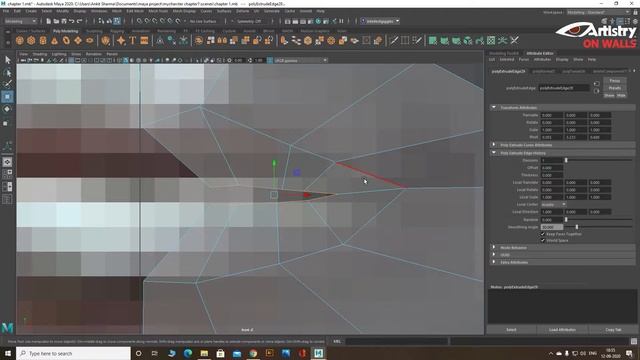Open the Windows Start menu
The height and width of the screenshot is (360, 640).
pos(8,353)
